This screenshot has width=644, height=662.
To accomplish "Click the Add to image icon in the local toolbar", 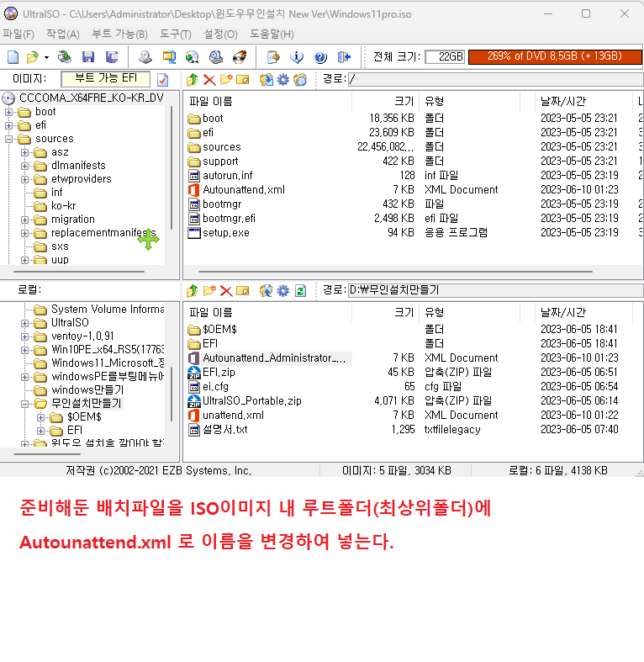I will [266, 290].
